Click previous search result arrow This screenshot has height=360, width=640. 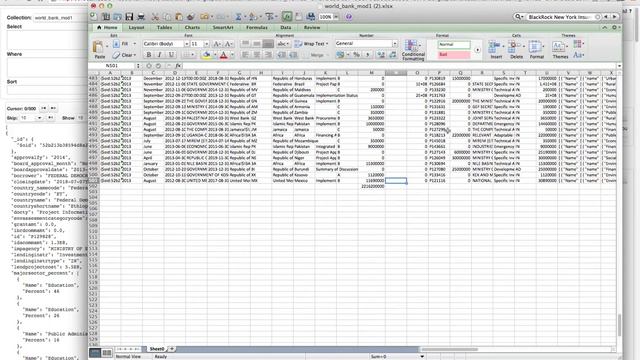pyautogui.click(x=606, y=17)
